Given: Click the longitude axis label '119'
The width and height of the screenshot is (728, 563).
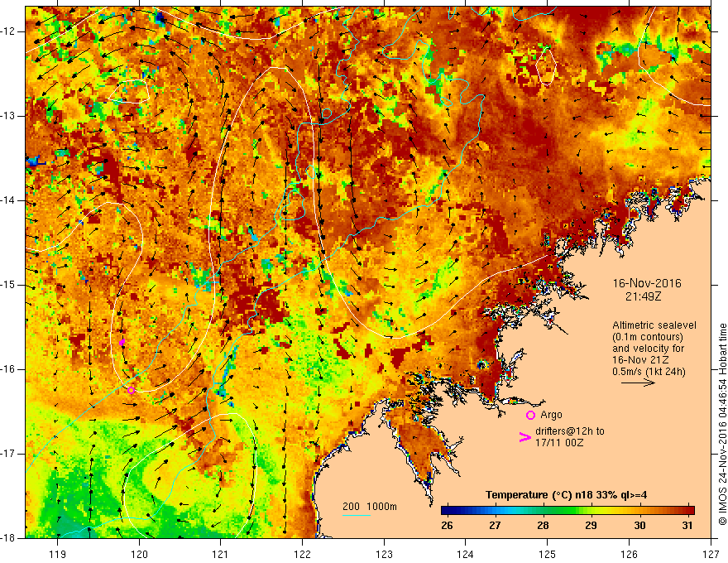Looking at the screenshot, I should tap(58, 554).
